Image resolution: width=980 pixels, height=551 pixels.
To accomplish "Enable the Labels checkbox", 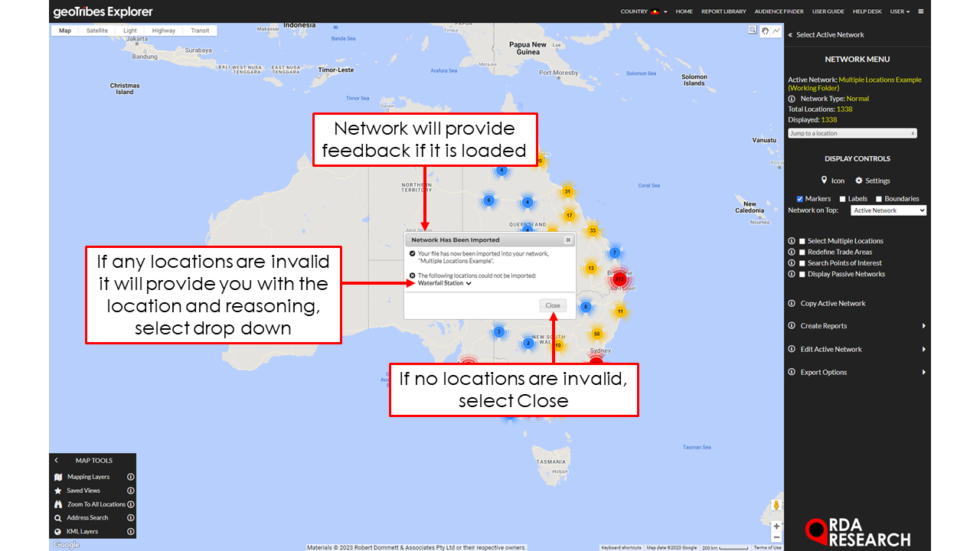I will (843, 199).
